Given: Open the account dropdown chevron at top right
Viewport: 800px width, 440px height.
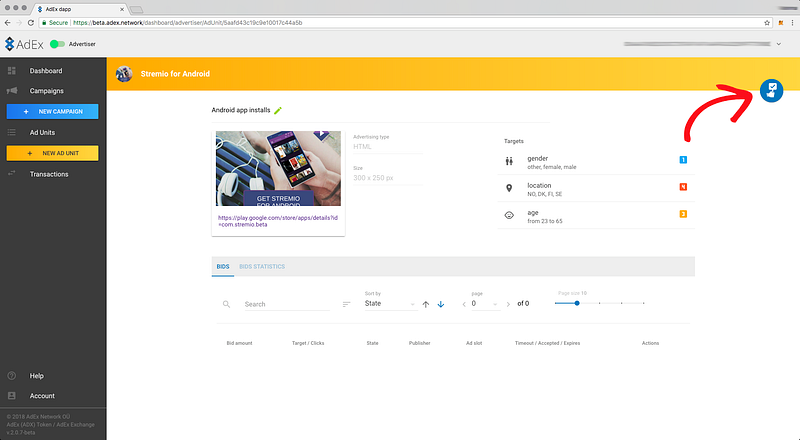Looking at the screenshot, I should 779,44.
